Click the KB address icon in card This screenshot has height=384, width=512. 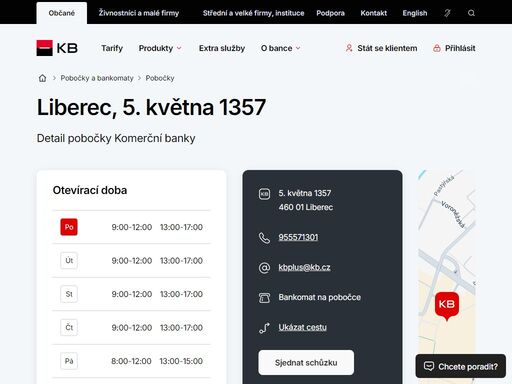point(264,194)
